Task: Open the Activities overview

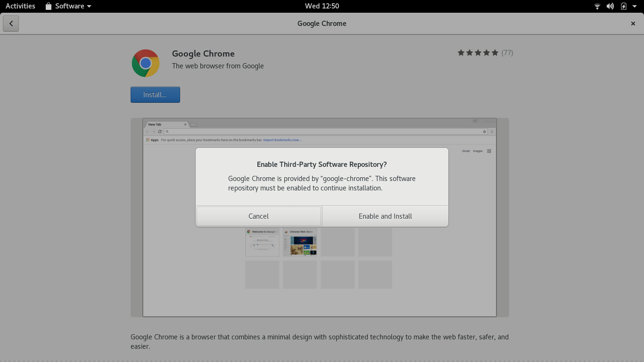Action: pyautogui.click(x=20, y=6)
